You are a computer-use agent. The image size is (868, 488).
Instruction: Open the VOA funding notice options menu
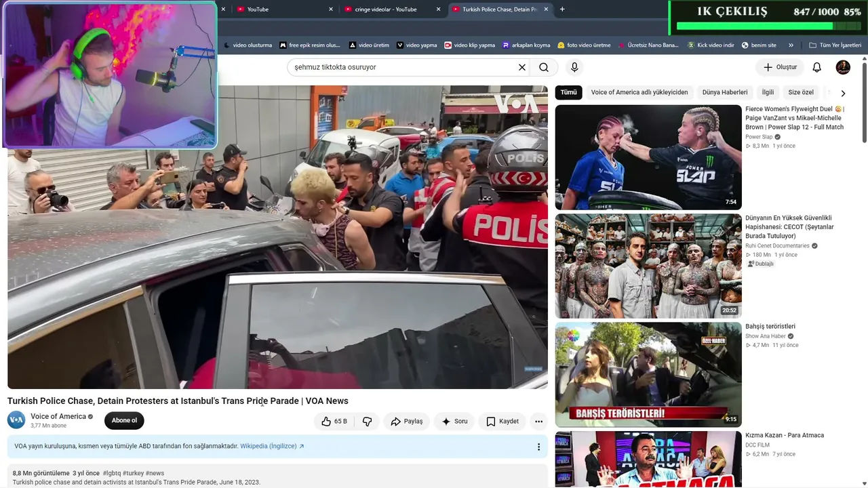[x=538, y=447]
